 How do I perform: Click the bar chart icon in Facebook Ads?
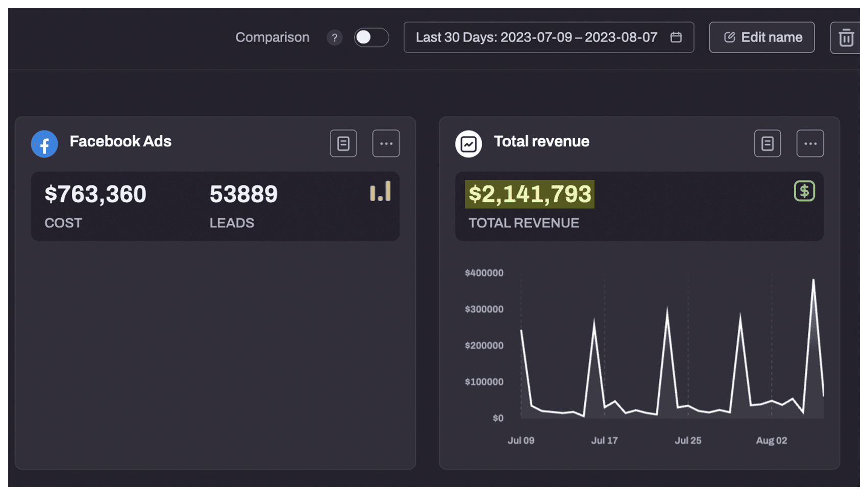click(x=380, y=192)
